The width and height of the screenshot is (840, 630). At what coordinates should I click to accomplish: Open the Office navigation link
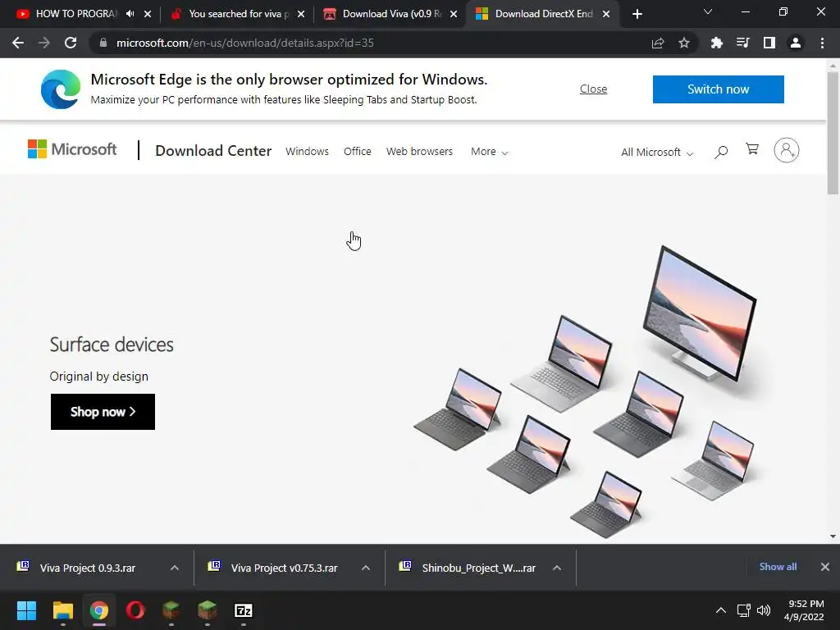[358, 152]
